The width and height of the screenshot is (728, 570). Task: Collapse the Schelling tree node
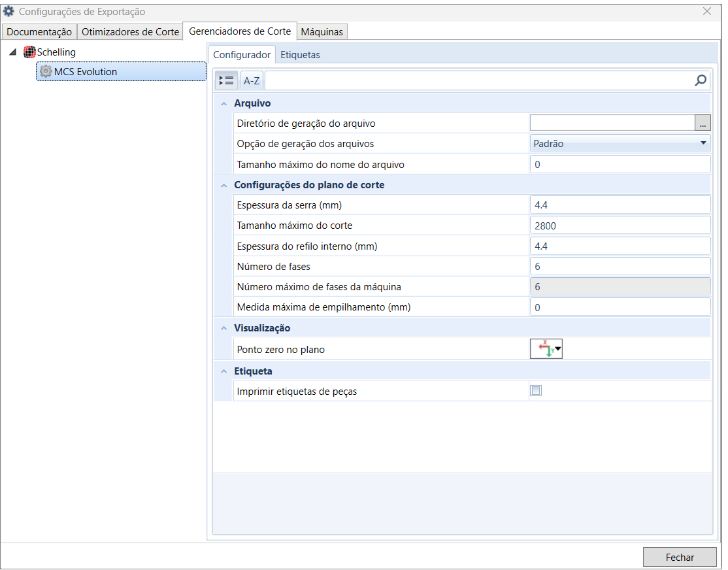[13, 52]
